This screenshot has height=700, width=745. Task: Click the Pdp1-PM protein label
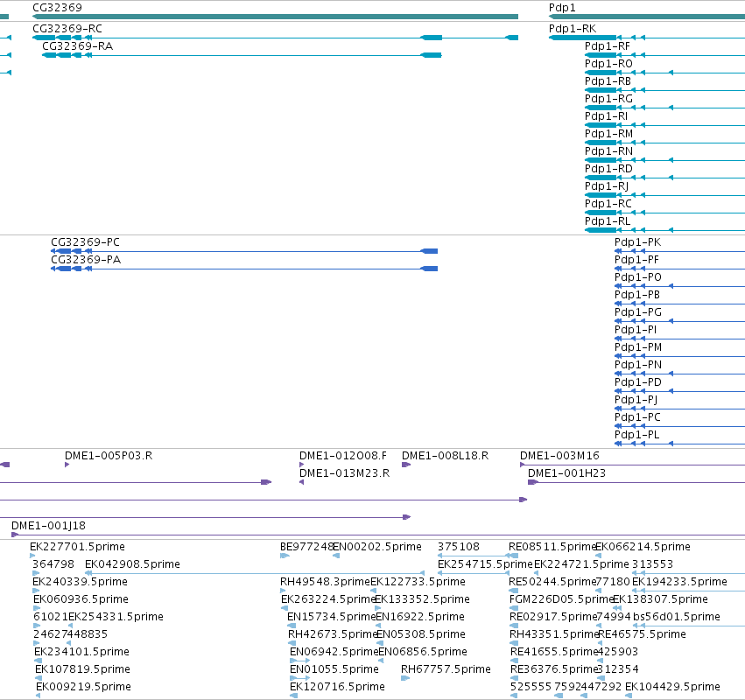[638, 347]
